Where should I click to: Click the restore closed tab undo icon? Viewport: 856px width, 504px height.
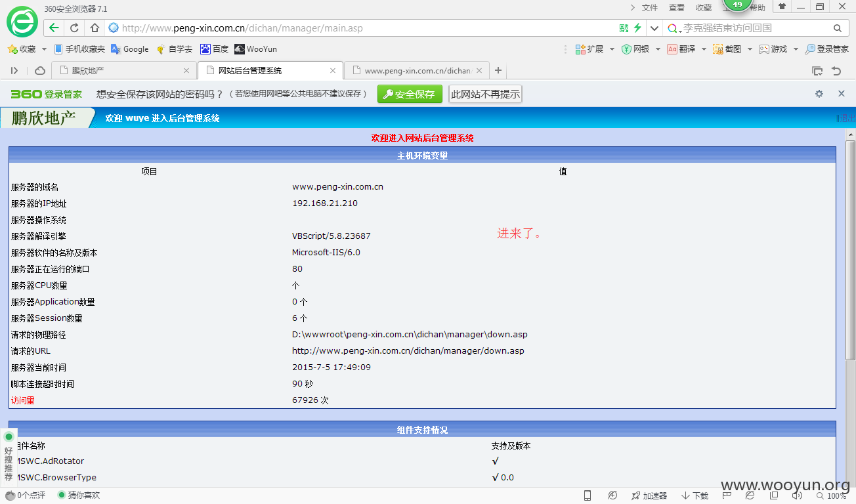coord(836,71)
